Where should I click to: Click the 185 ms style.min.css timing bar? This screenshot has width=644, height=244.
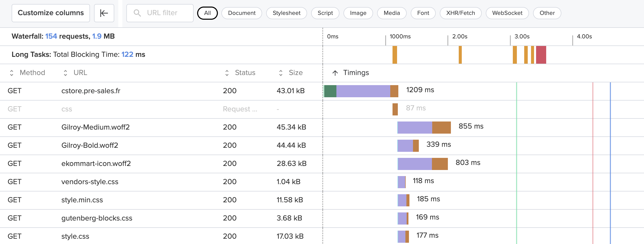403,200
